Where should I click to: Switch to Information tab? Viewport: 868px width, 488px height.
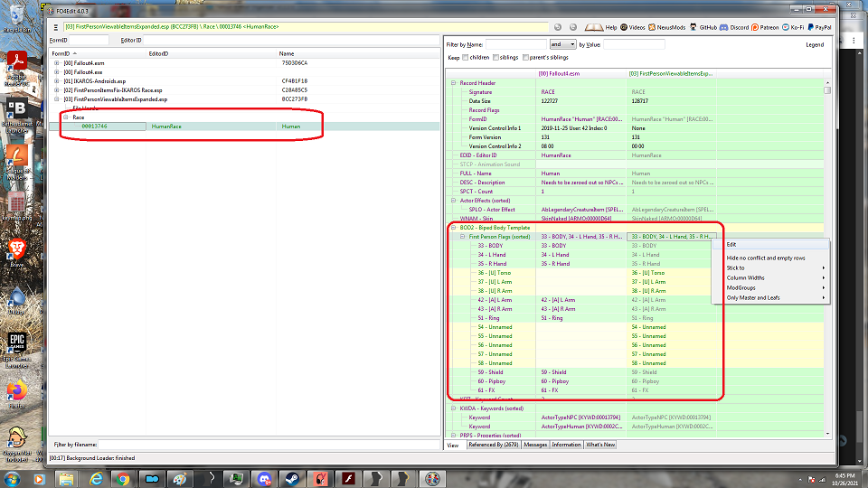tap(566, 445)
